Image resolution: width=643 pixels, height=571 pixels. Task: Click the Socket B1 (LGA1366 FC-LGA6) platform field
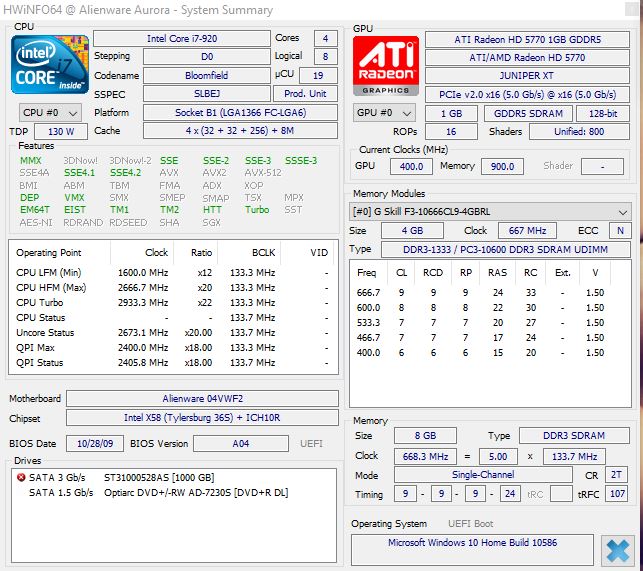[240, 113]
